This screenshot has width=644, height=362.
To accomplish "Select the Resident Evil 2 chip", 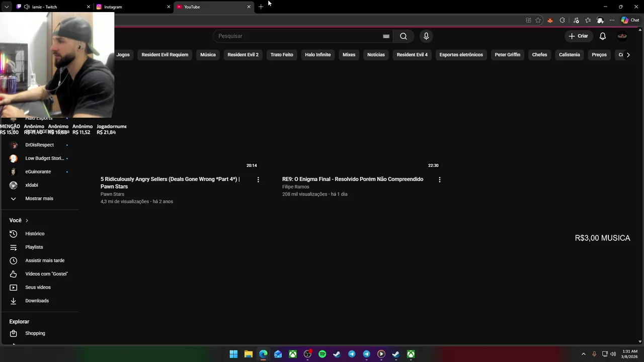I will pos(243,55).
